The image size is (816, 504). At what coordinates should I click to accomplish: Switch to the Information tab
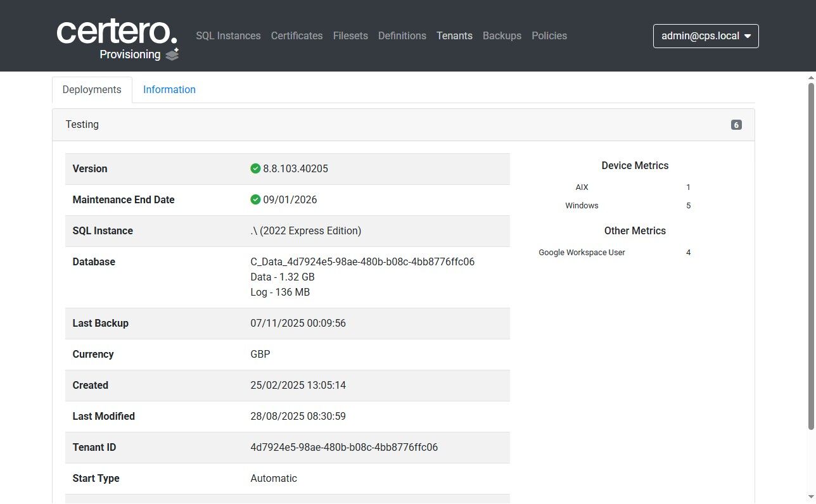coord(169,90)
